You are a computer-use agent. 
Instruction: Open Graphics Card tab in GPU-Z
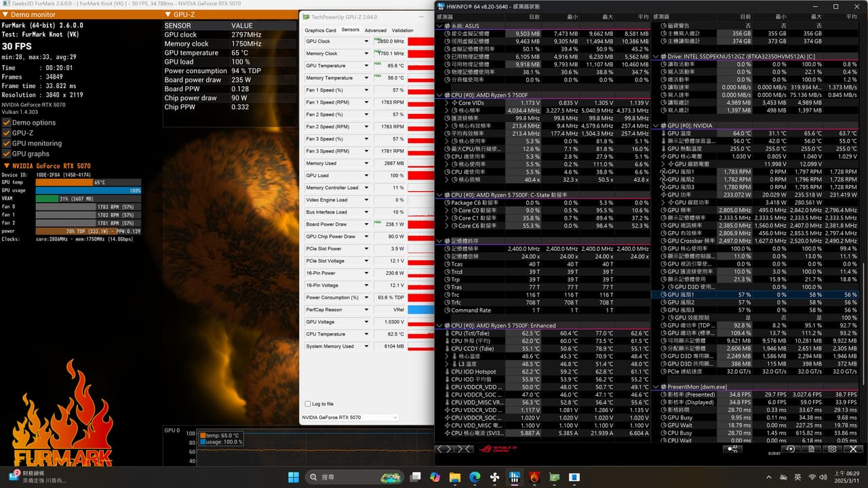coord(320,30)
